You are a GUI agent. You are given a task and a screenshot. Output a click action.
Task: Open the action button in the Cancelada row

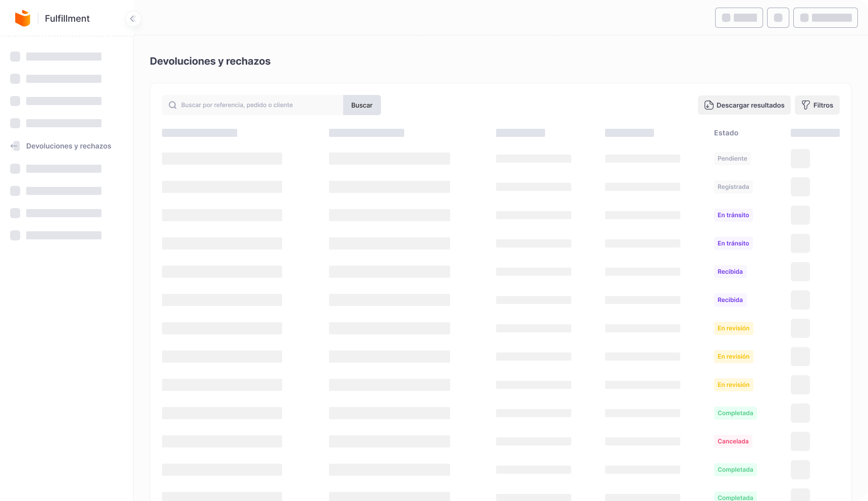[x=800, y=441]
